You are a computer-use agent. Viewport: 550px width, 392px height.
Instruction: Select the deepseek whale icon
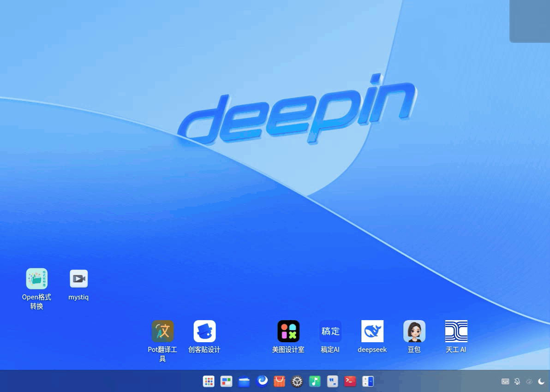(x=372, y=331)
